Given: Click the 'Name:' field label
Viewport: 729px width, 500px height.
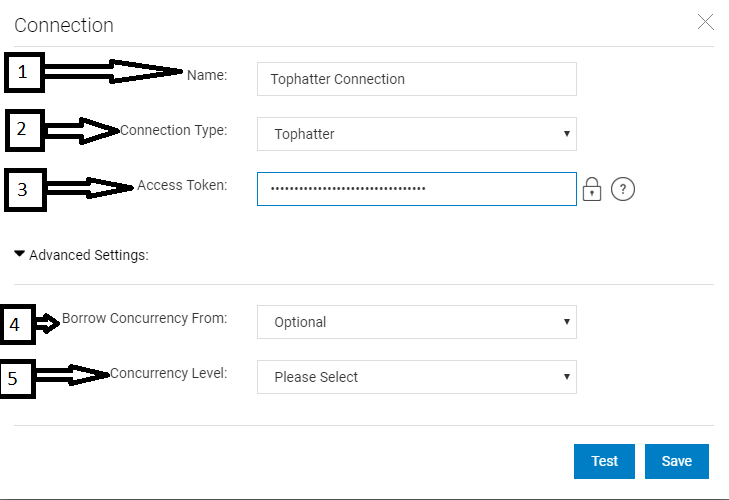Looking at the screenshot, I should [207, 75].
